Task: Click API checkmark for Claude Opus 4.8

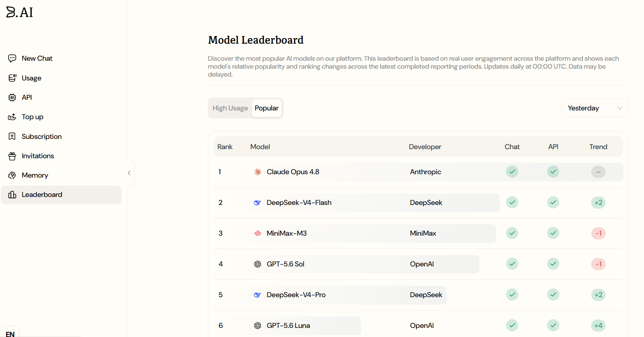Action: click(x=553, y=172)
